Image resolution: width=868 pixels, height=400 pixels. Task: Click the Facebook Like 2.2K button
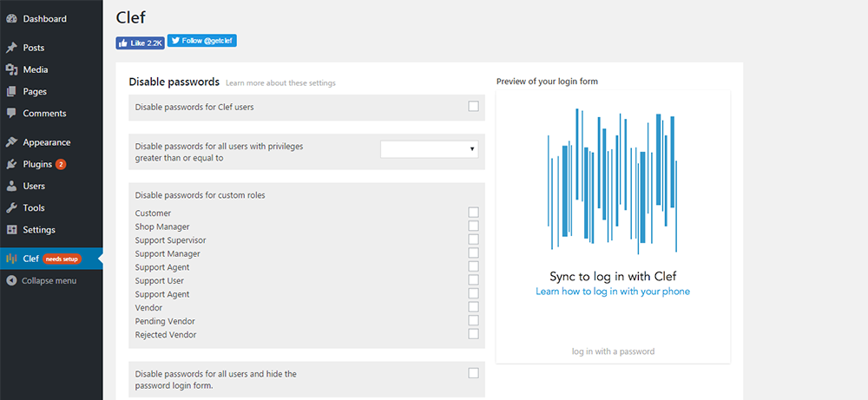(x=140, y=43)
